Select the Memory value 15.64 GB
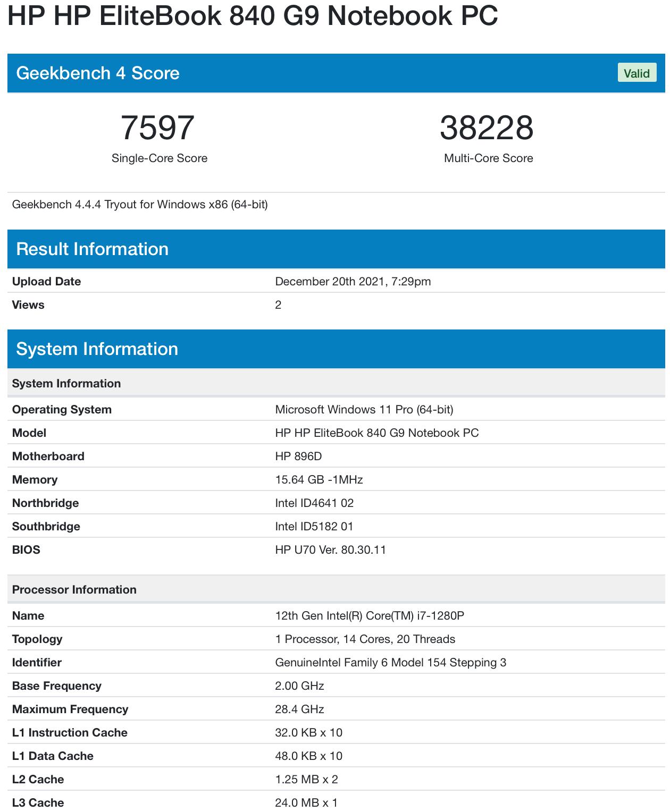Viewport: 670px width, 812px height. click(x=318, y=479)
